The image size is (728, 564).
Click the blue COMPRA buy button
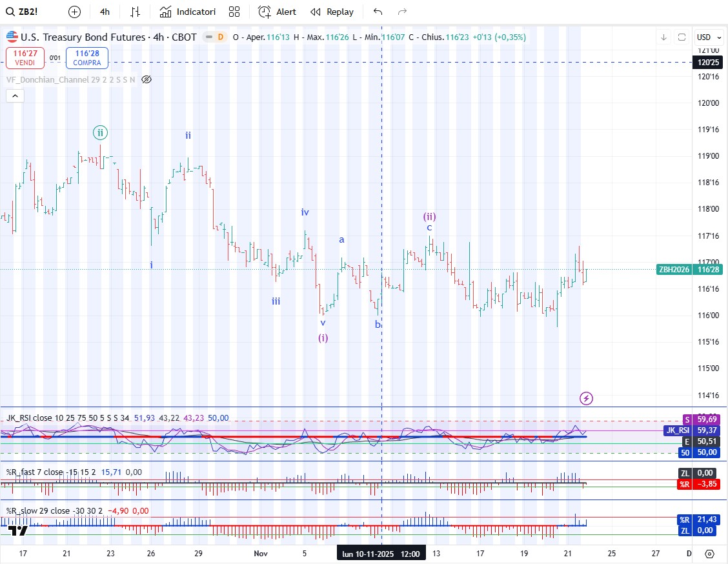[x=87, y=58]
